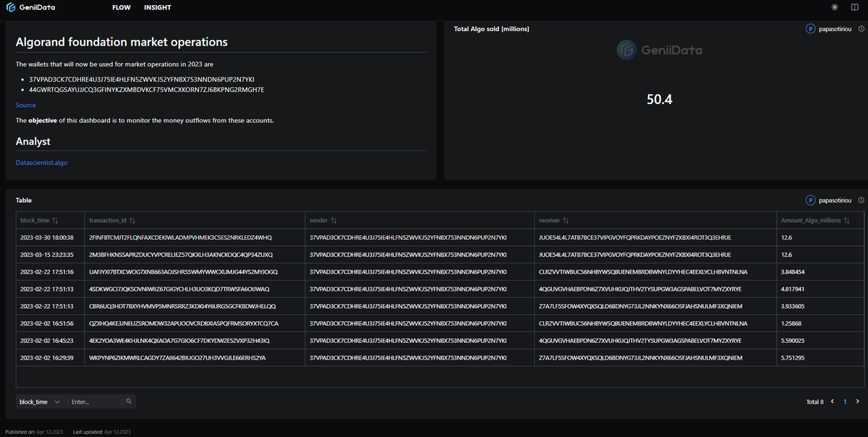868x437 pixels.
Task: Expand the block_time filter column dropdown
Action: click(41, 402)
